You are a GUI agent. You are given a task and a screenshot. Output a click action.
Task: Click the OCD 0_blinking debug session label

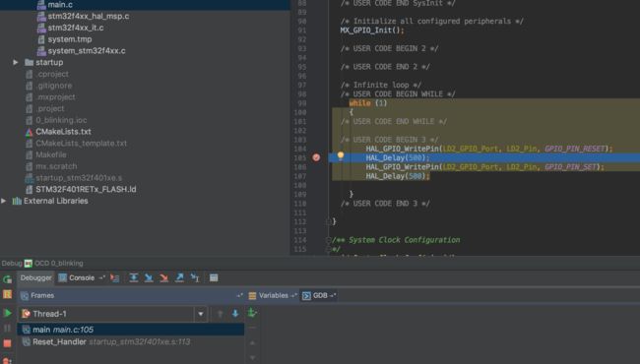pyautogui.click(x=58, y=264)
